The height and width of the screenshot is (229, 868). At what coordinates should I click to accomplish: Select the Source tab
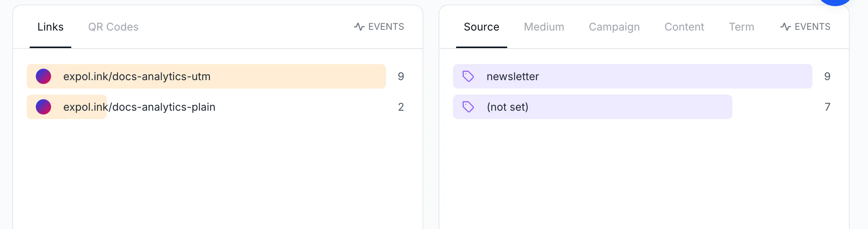pos(481,27)
